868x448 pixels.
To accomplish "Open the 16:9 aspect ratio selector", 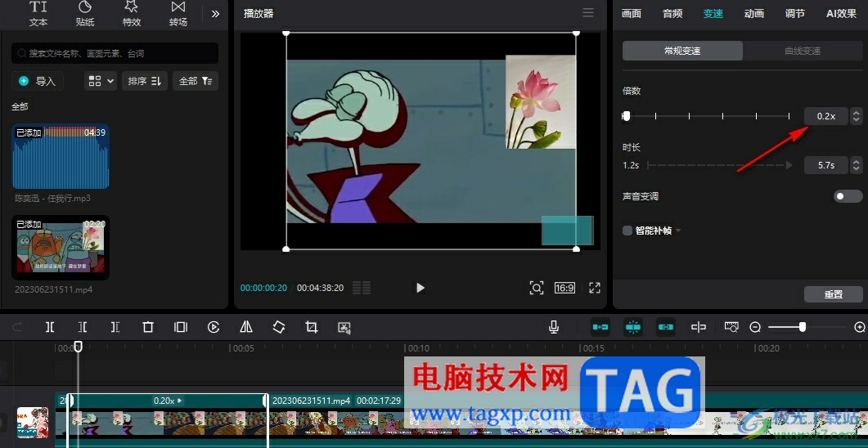I will 564,288.
